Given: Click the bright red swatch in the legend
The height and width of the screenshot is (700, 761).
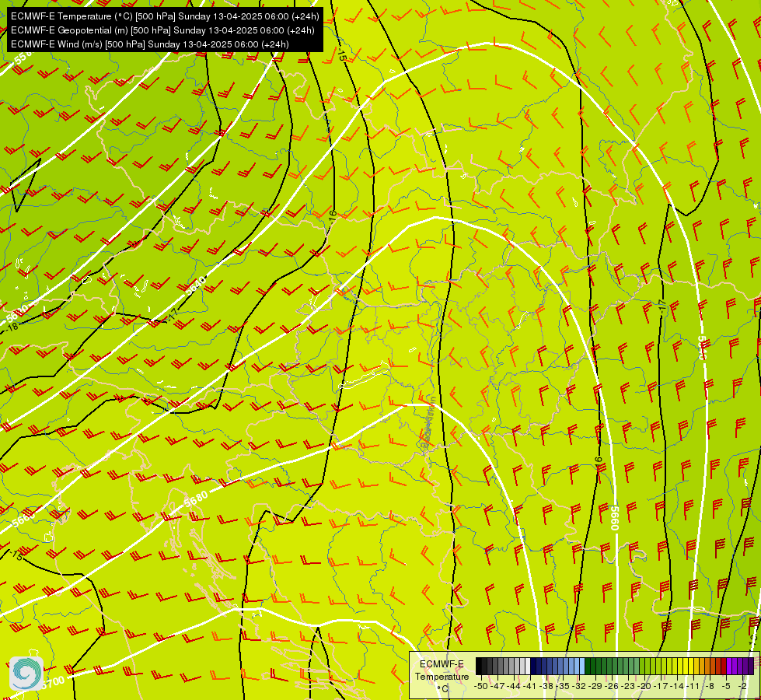Looking at the screenshot, I should click(x=723, y=666).
